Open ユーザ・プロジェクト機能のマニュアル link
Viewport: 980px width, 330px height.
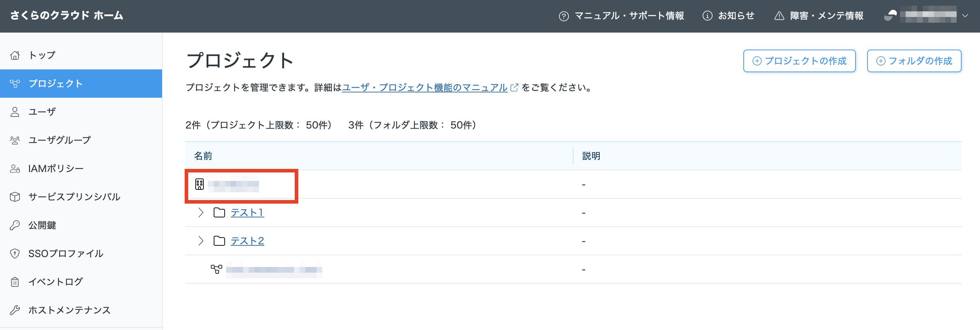pyautogui.click(x=425, y=87)
